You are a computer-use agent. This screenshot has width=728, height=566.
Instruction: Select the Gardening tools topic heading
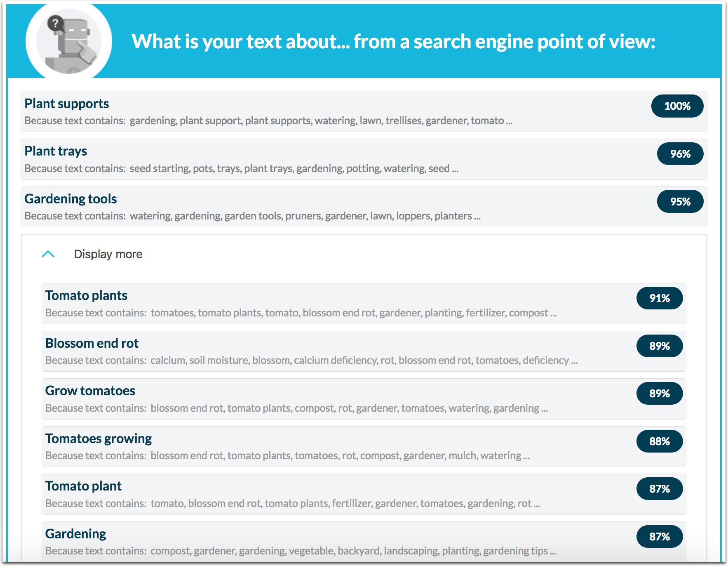click(70, 199)
